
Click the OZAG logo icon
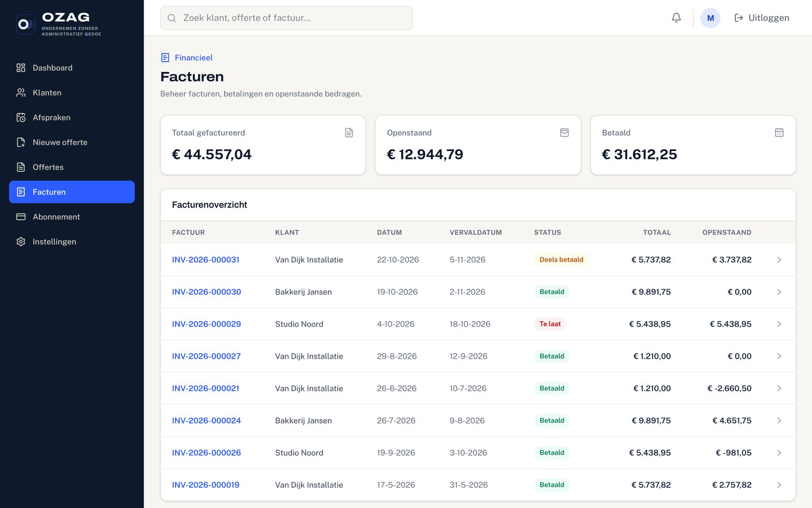click(25, 24)
